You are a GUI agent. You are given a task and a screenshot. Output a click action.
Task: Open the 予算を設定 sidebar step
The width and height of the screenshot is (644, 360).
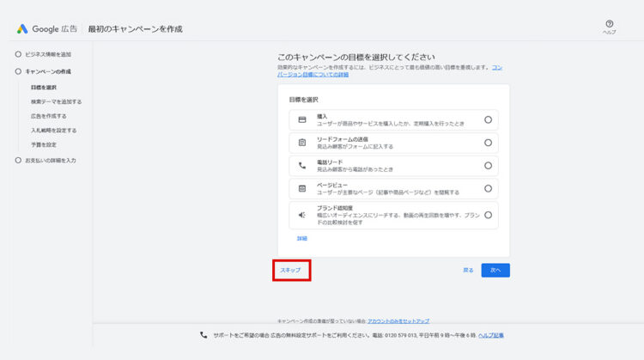44,144
